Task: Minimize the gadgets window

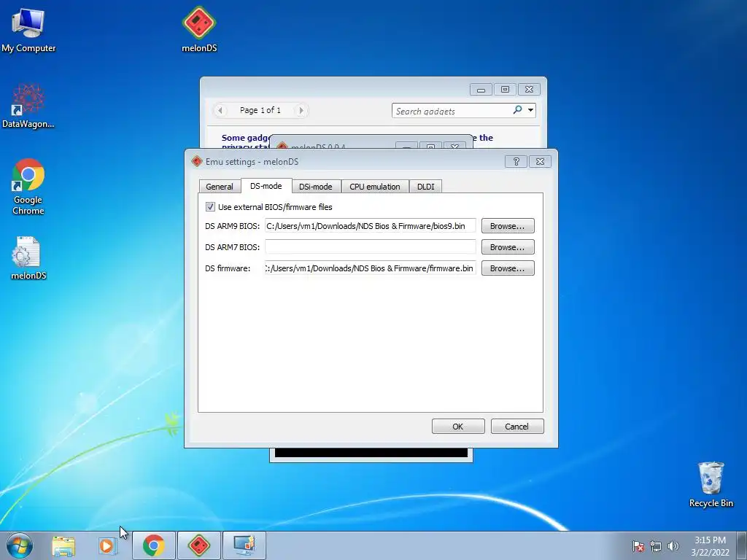Action: [481, 89]
